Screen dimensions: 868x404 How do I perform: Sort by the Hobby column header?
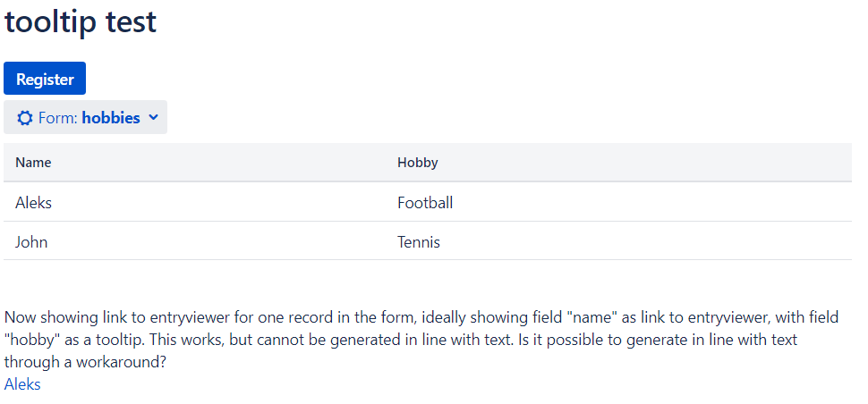pyautogui.click(x=417, y=163)
